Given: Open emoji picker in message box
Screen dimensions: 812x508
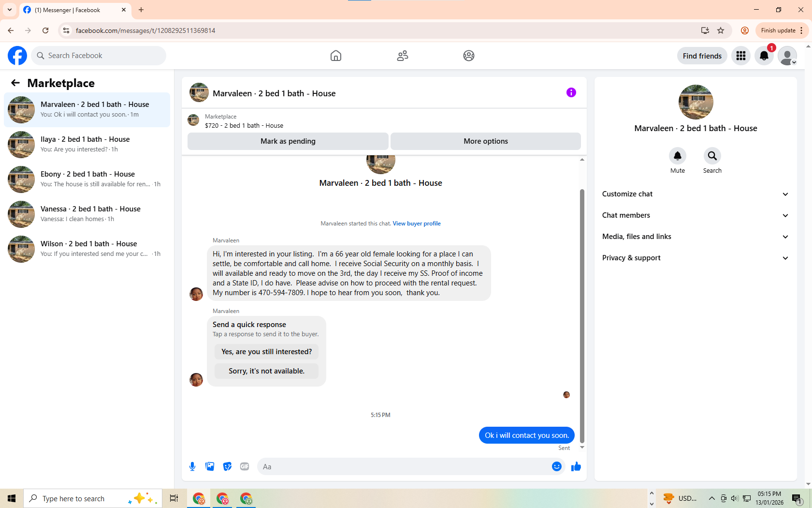Looking at the screenshot, I should pyautogui.click(x=557, y=466).
